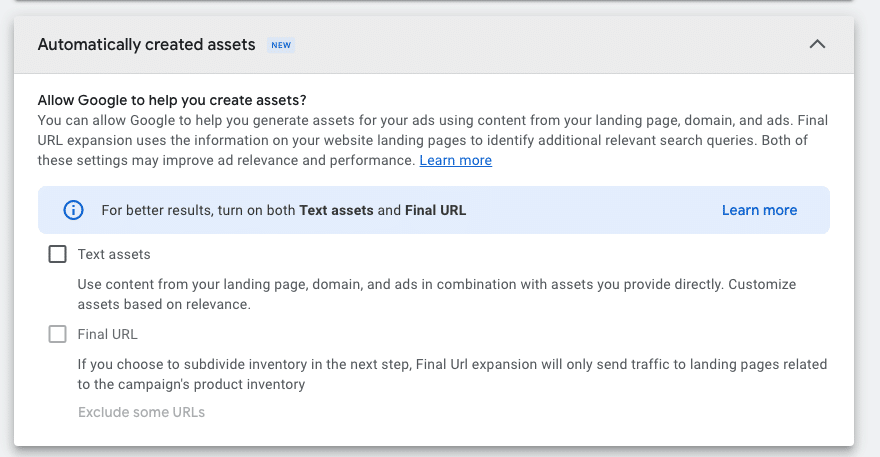Click the Final URL description about subdividing inventory
Viewport: 880px width, 457px height.
[452, 374]
